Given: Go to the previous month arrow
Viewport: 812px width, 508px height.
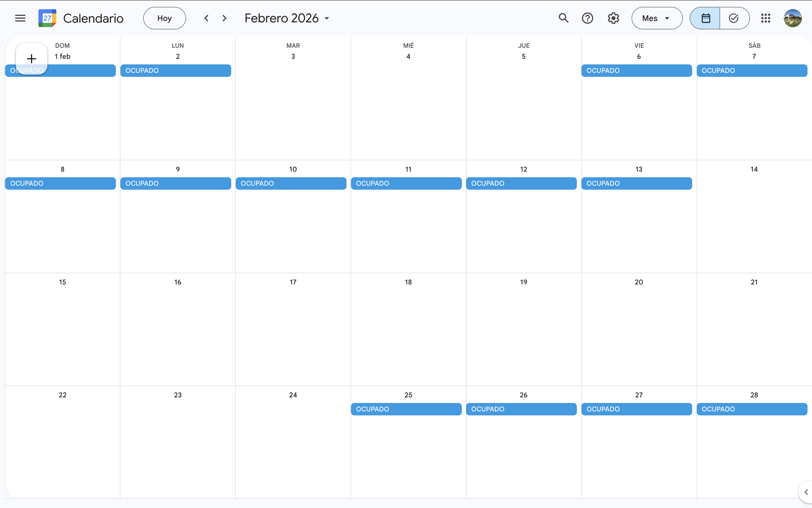Looking at the screenshot, I should pyautogui.click(x=207, y=18).
